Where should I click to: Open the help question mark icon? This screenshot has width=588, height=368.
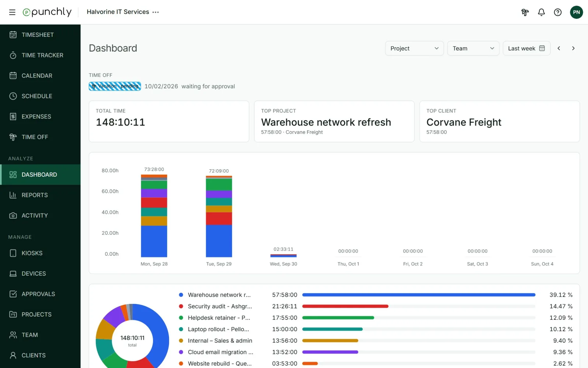558,12
